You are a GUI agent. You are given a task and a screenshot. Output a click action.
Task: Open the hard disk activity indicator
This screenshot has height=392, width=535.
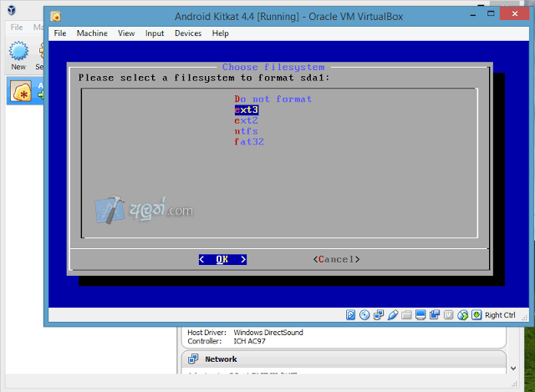coord(350,314)
